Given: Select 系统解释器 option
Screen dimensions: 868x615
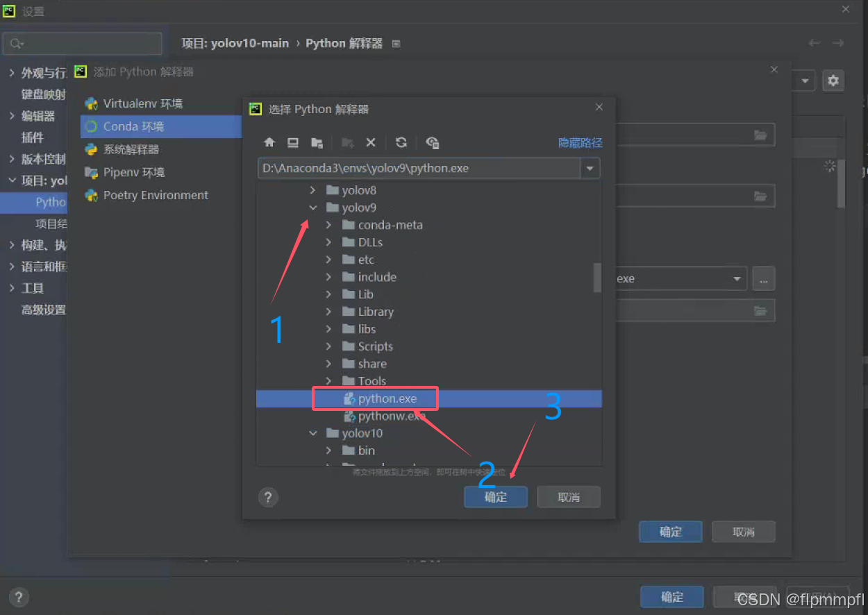Looking at the screenshot, I should tap(131, 149).
